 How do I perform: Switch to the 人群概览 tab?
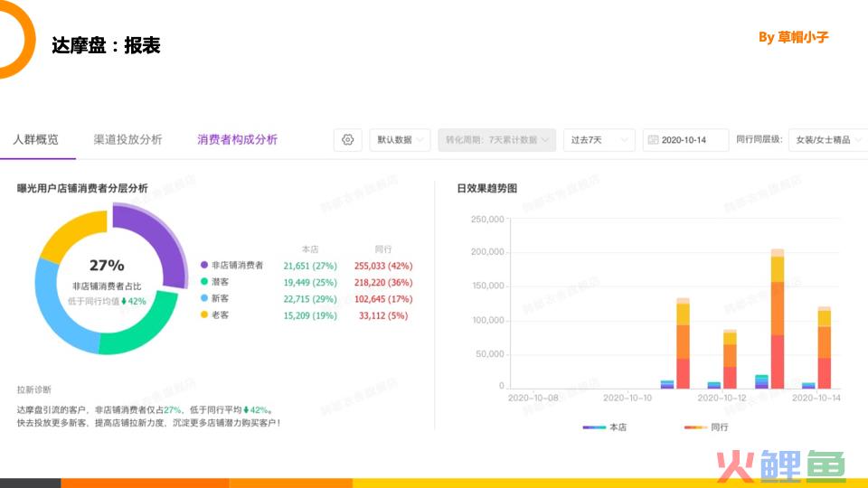[35, 139]
